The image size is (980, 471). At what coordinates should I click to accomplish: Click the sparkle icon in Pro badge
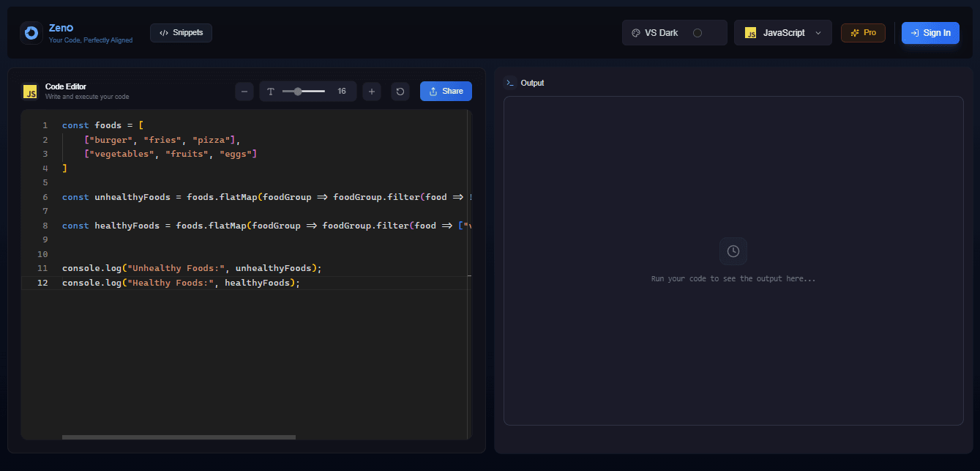(855, 33)
